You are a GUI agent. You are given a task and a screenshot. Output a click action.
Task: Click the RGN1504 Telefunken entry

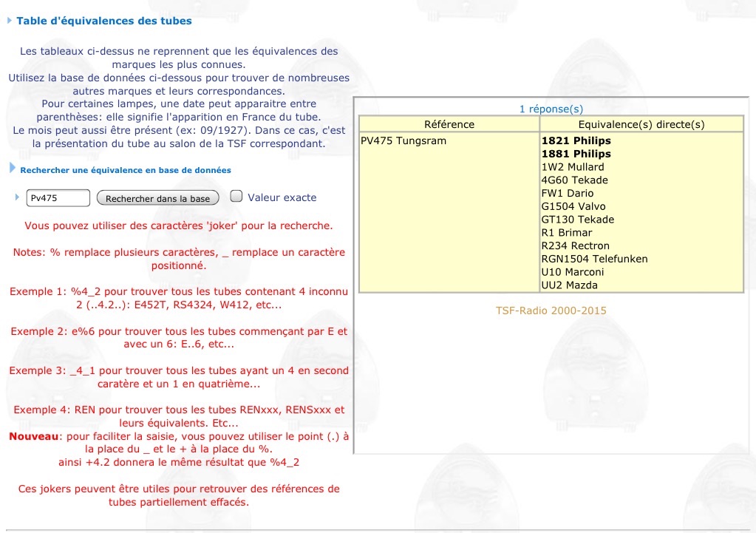[594, 259]
